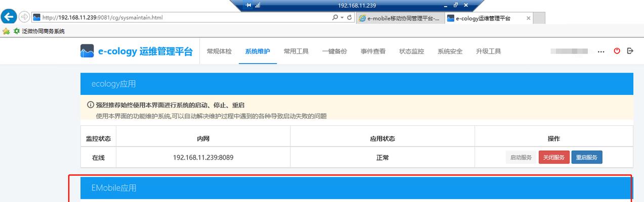Open the address bar dropdown arrow
Image resolution: width=644 pixels, height=202 pixels.
click(342, 17)
